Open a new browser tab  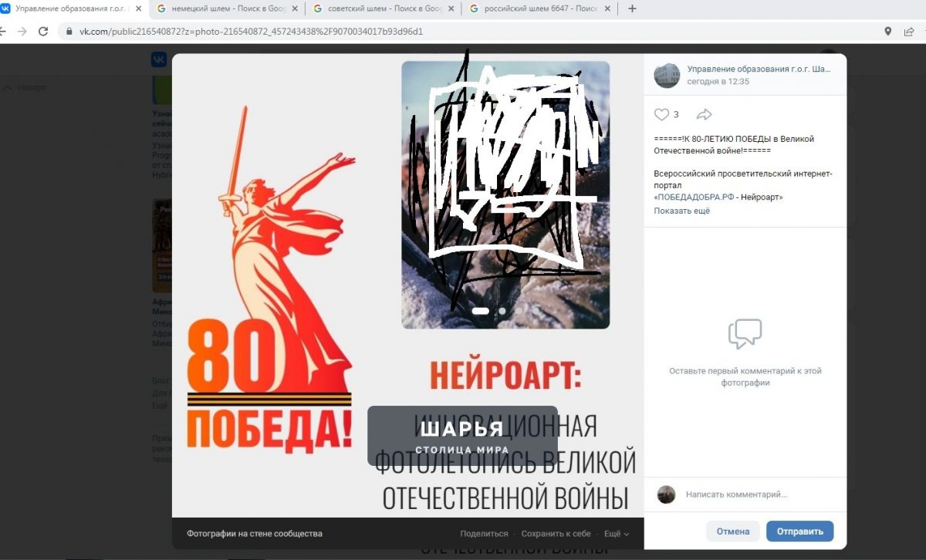point(633,8)
